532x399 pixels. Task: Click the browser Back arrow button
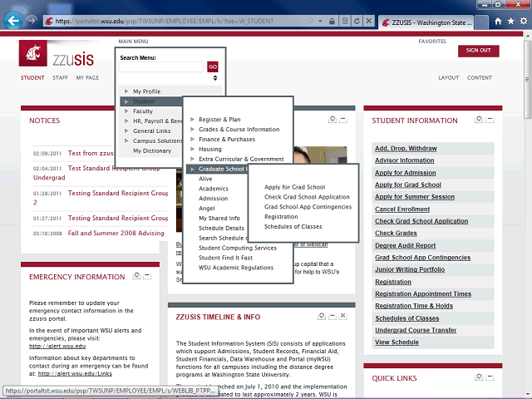pyautogui.click(x=13, y=20)
